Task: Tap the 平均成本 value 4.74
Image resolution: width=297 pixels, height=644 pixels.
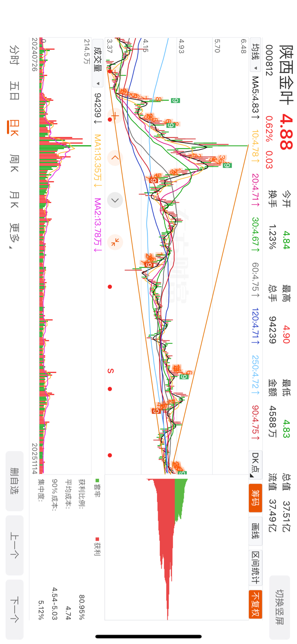Action: click(68, 613)
